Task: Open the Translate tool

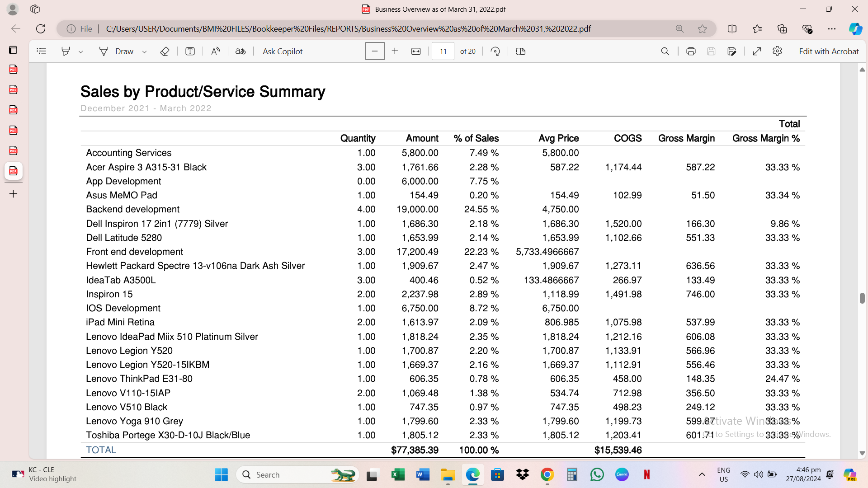Action: 241,51
